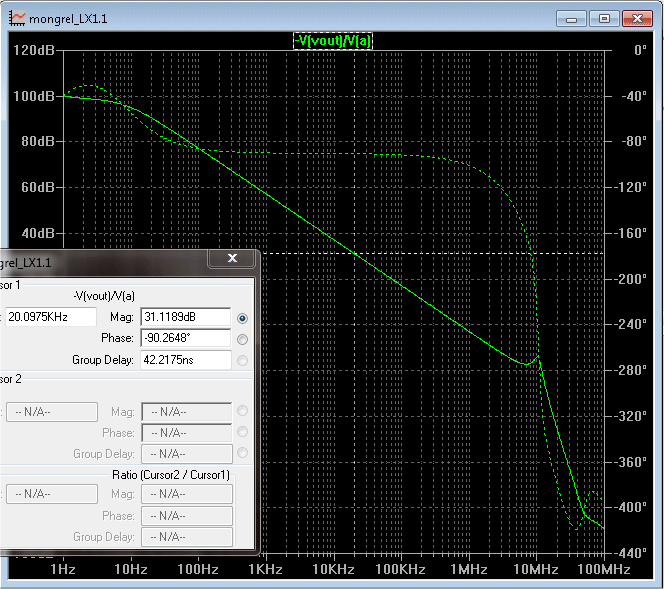Click the -80° phase axis label
Image resolution: width=664 pixels, height=589 pixels.
pyautogui.click(x=634, y=141)
